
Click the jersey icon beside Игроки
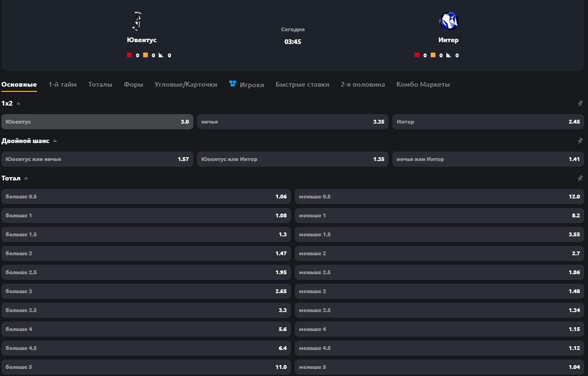233,84
